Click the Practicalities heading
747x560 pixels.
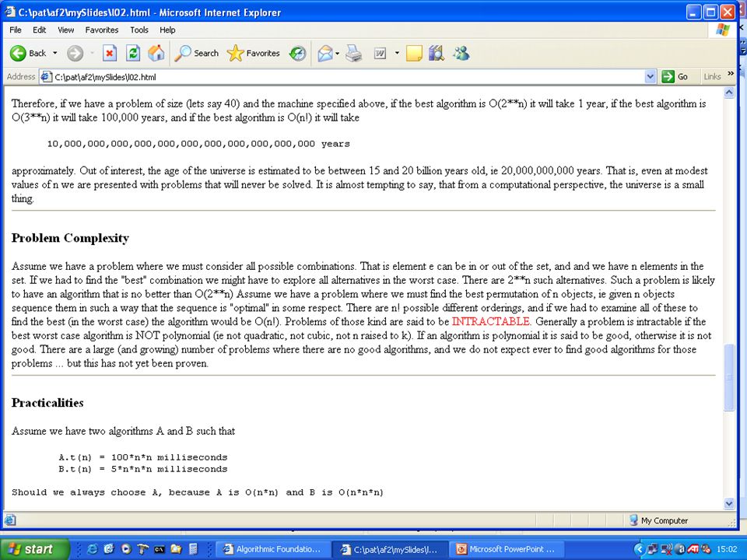coord(47,403)
